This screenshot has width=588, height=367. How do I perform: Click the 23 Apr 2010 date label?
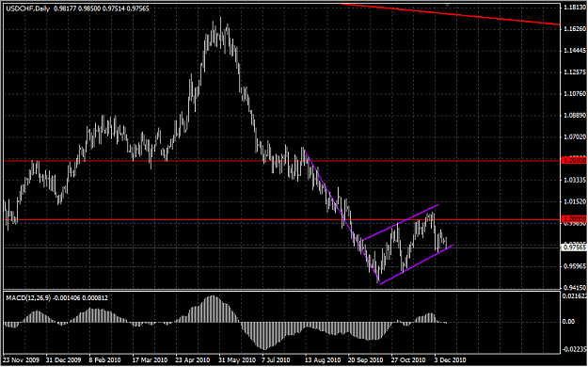tap(193, 359)
